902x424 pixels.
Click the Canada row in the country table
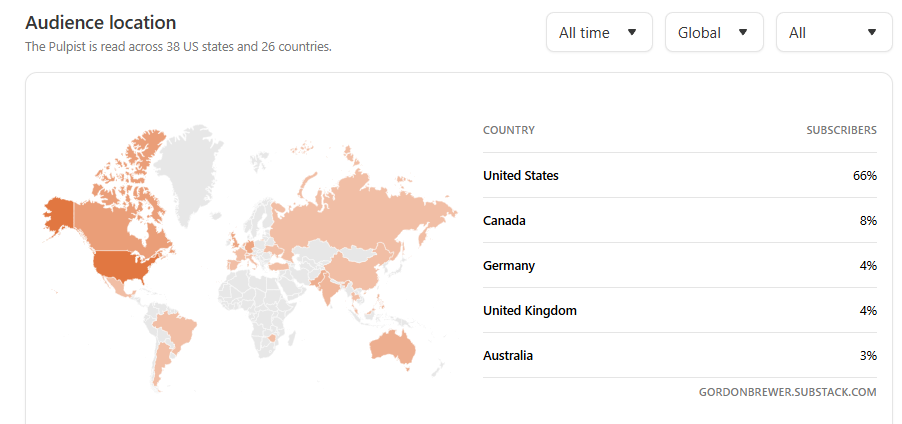coord(679,220)
